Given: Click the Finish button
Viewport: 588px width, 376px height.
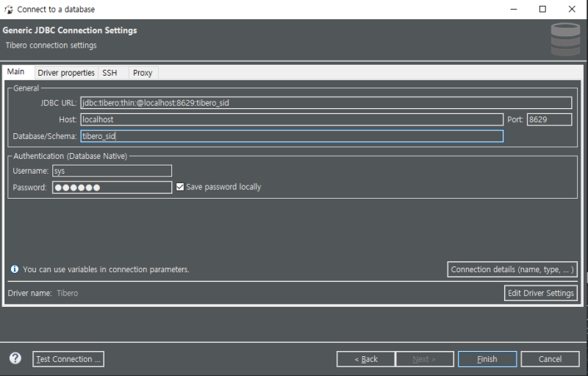Looking at the screenshot, I should 487,359.
